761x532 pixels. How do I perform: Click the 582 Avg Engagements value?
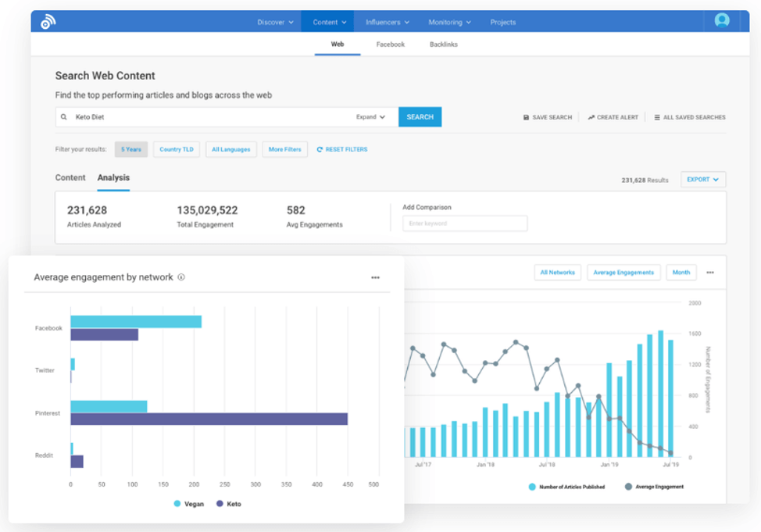click(x=296, y=210)
